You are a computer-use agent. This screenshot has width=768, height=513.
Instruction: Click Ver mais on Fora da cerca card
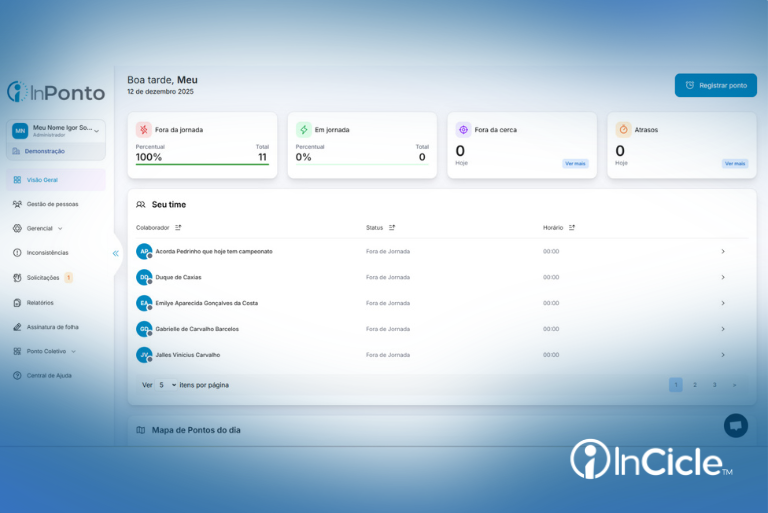point(575,164)
